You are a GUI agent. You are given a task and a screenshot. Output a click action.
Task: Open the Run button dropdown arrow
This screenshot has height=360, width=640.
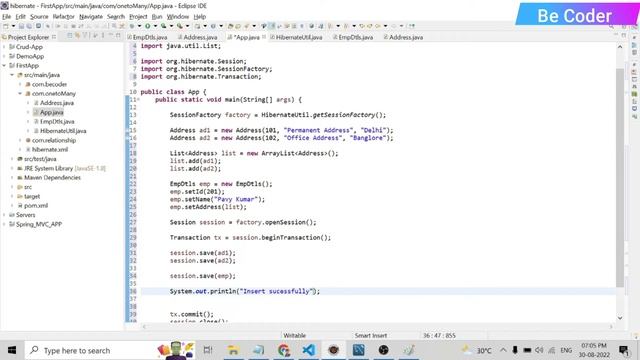[155, 26]
